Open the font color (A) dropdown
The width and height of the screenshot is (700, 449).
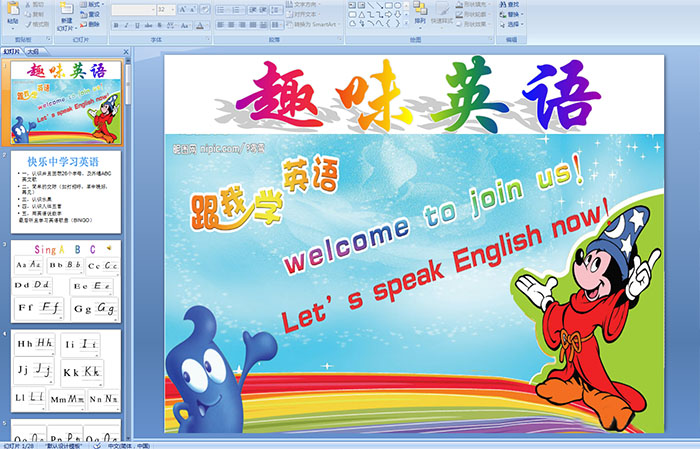[200, 25]
